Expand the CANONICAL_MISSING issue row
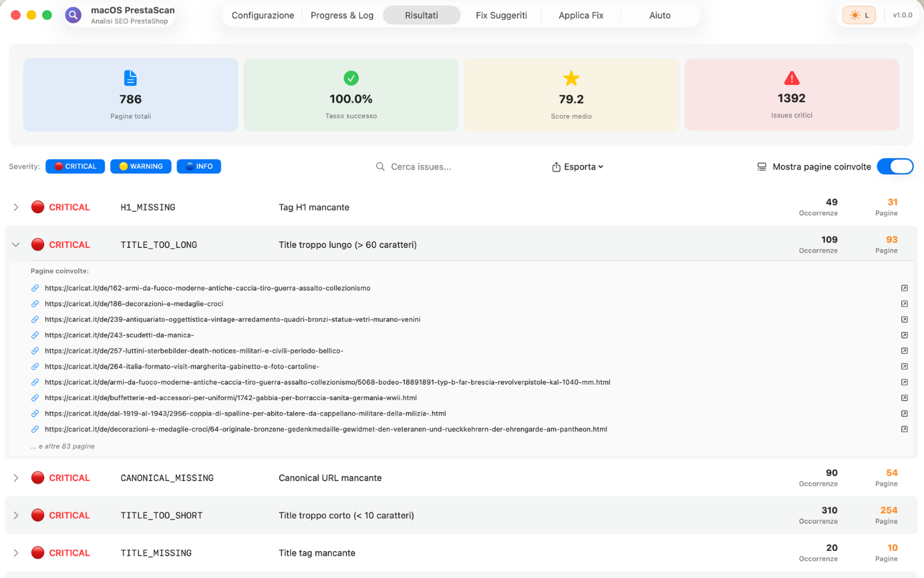Screen dimensions: 924x578 tap(16, 478)
